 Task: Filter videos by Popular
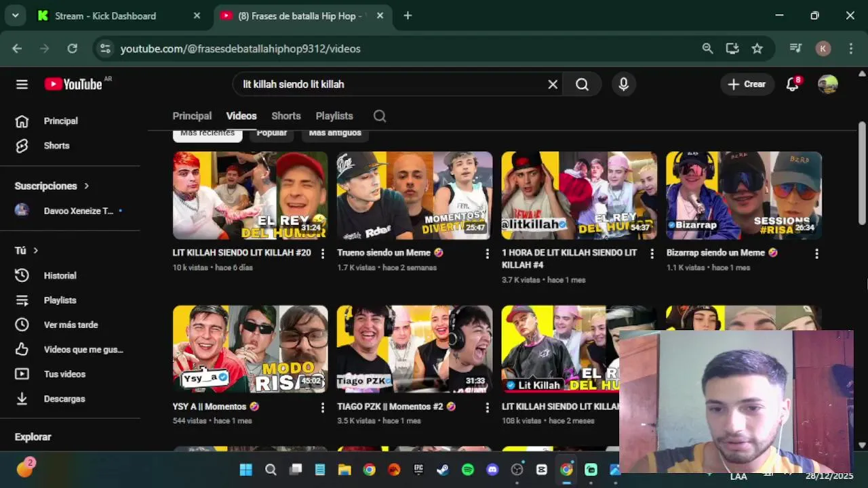coord(272,134)
